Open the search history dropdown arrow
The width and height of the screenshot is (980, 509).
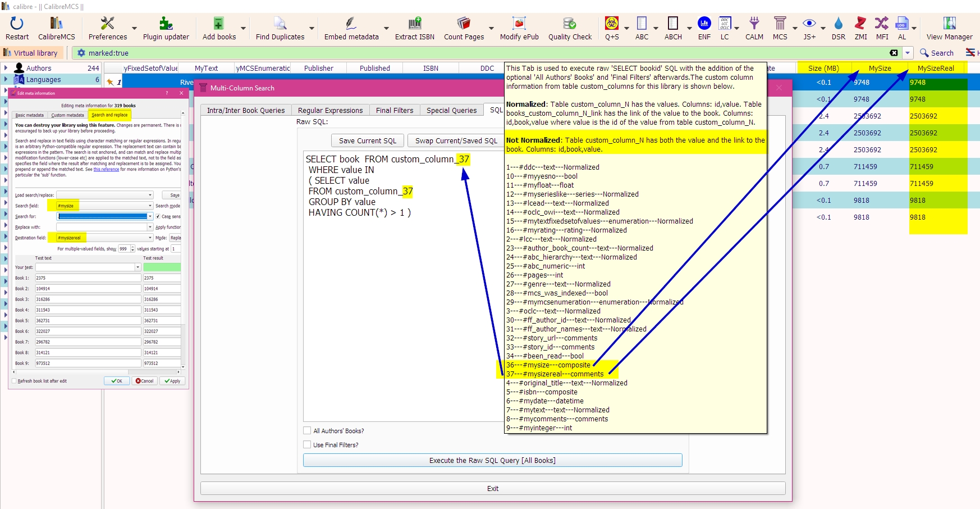[908, 53]
